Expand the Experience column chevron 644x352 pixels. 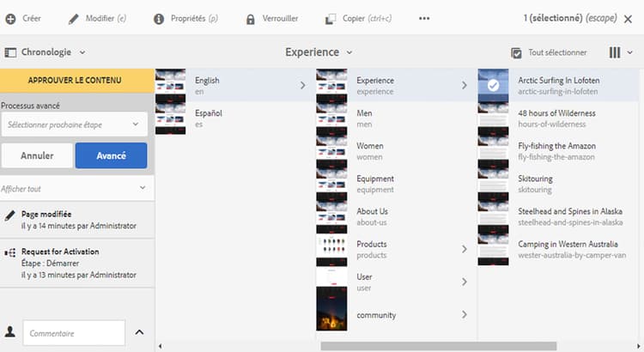464,85
